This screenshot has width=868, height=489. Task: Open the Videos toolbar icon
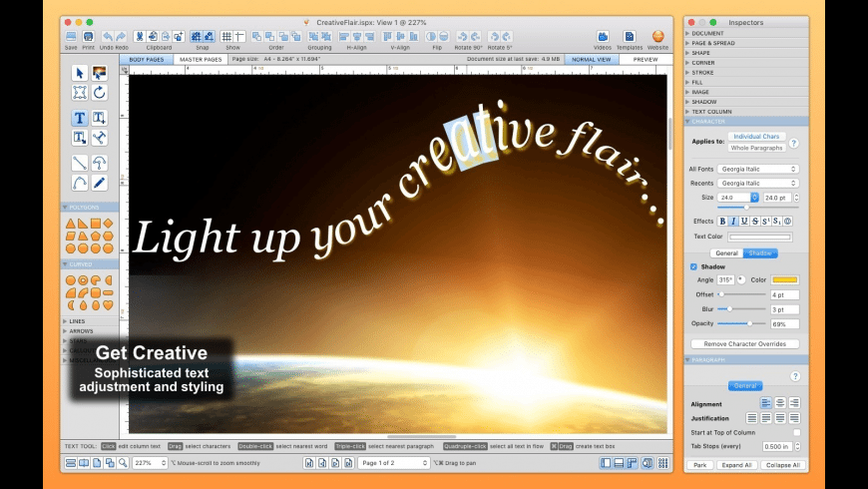[x=603, y=37]
